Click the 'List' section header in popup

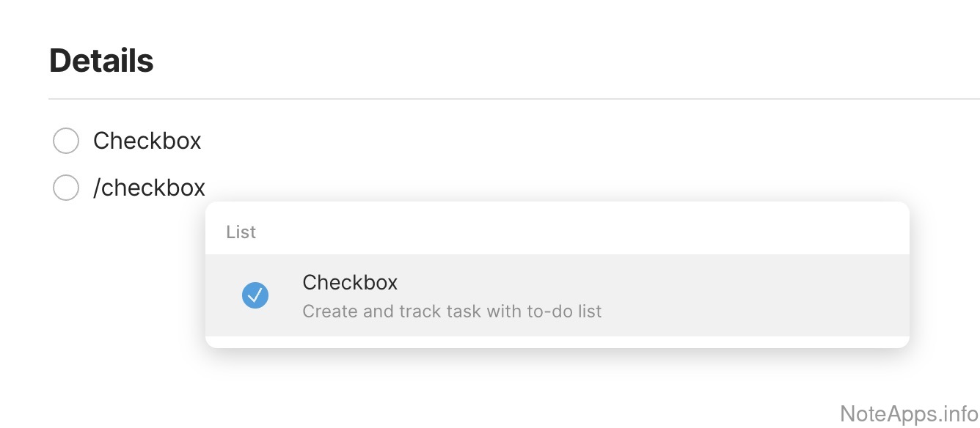click(x=241, y=232)
